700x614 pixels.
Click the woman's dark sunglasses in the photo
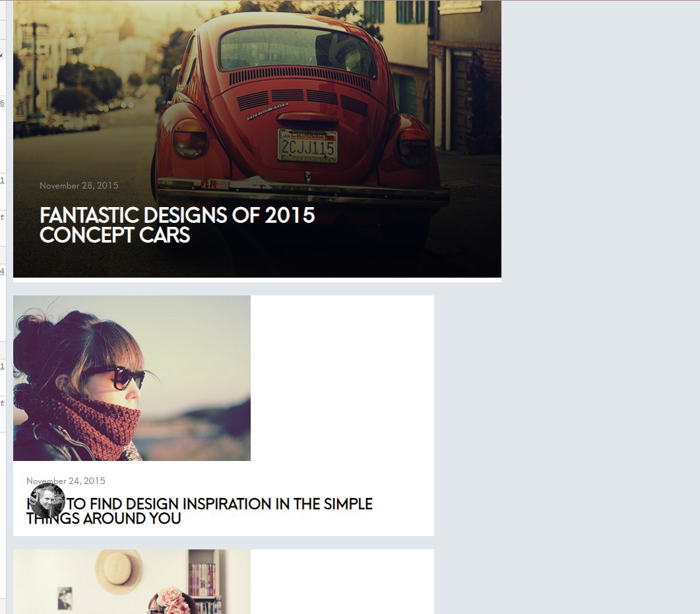tap(121, 377)
